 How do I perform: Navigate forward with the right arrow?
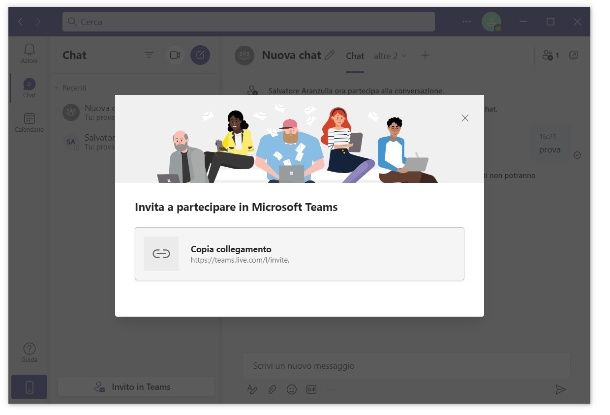(x=38, y=21)
